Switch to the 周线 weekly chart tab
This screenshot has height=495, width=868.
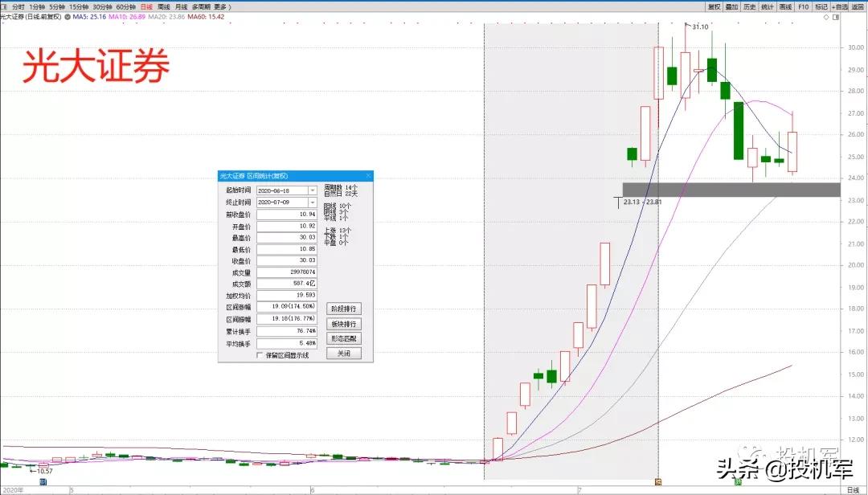(164, 6)
